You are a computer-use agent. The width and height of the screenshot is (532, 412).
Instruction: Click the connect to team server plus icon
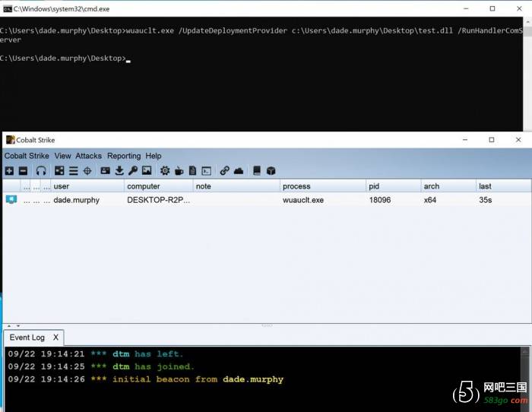[9, 171]
